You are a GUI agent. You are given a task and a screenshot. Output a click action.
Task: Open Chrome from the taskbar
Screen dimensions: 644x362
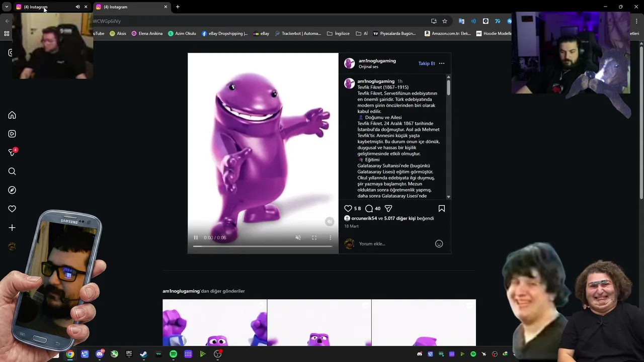(70, 354)
